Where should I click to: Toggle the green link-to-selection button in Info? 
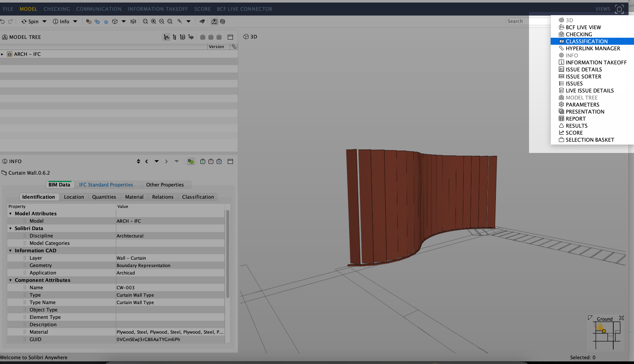click(191, 161)
